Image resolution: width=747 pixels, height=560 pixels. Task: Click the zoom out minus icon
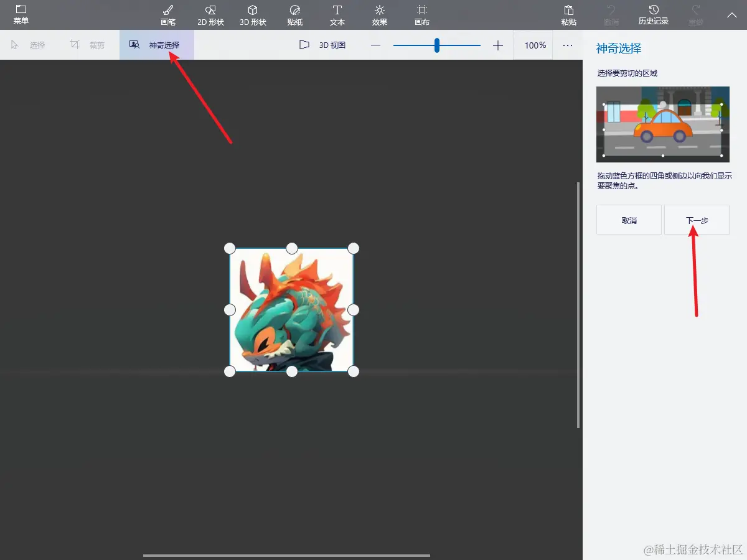pos(375,45)
